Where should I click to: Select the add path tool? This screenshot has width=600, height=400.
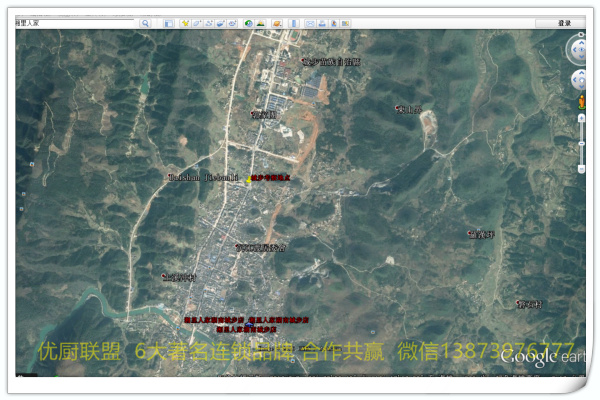click(x=209, y=23)
